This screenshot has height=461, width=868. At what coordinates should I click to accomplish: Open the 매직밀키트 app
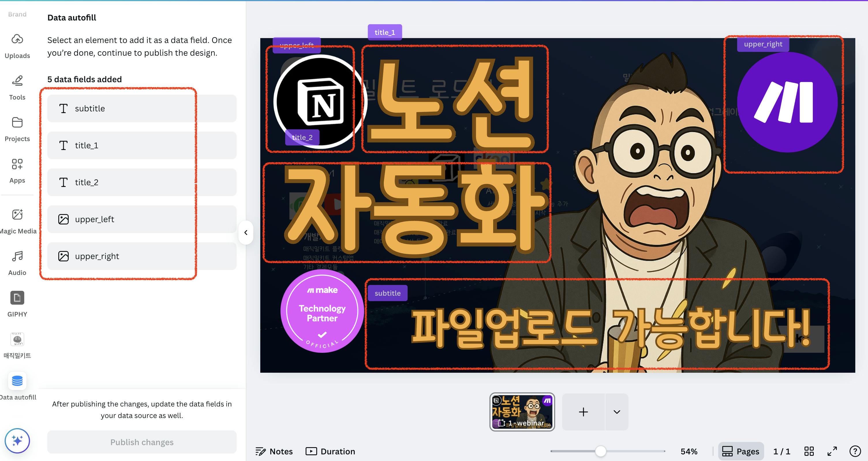point(17,346)
